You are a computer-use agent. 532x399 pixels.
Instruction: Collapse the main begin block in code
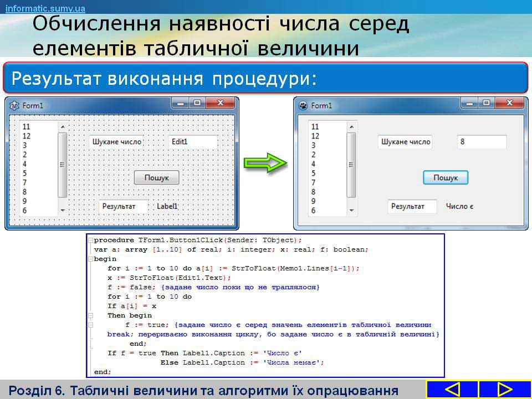coord(90,259)
